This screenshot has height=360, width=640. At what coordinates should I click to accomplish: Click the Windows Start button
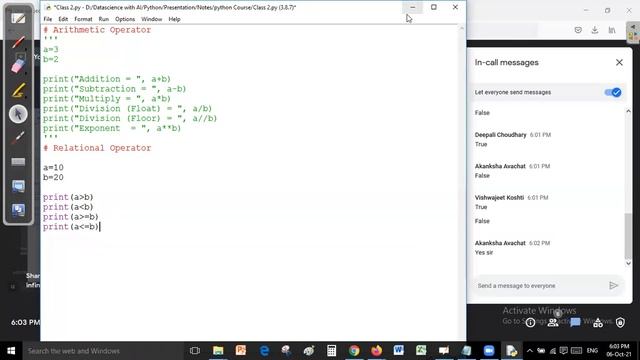tap(11, 351)
